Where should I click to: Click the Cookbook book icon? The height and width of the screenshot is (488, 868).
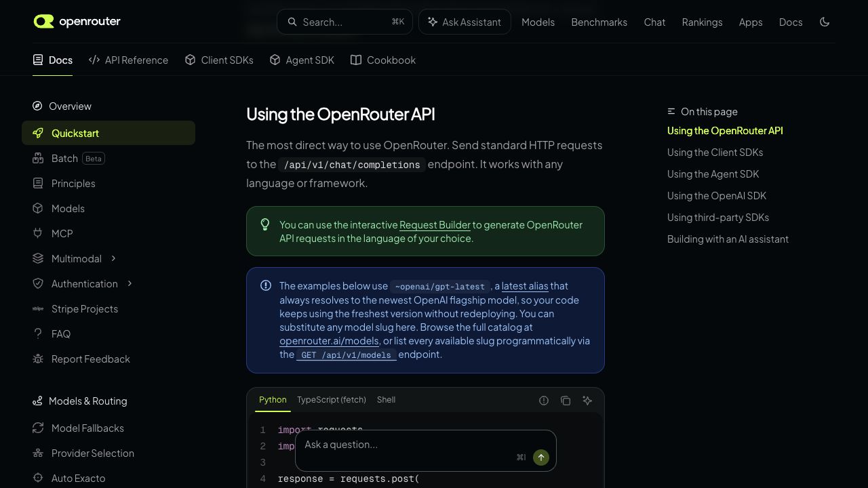[356, 60]
